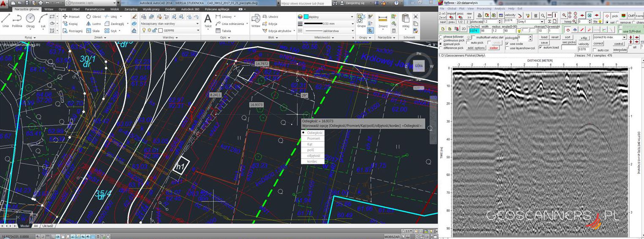Click the load button in Reflexw
Viewport: 644px width, 239px height.
tap(544, 37)
